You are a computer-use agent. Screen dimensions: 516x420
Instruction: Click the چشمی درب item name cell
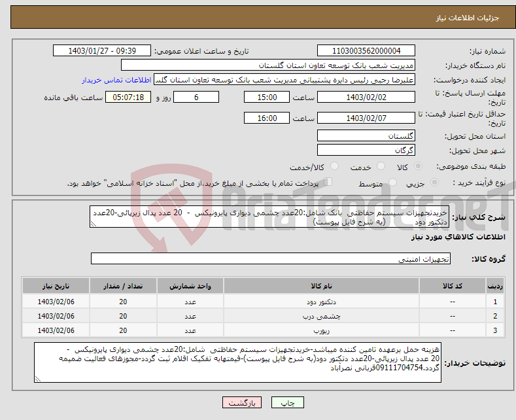321,316
